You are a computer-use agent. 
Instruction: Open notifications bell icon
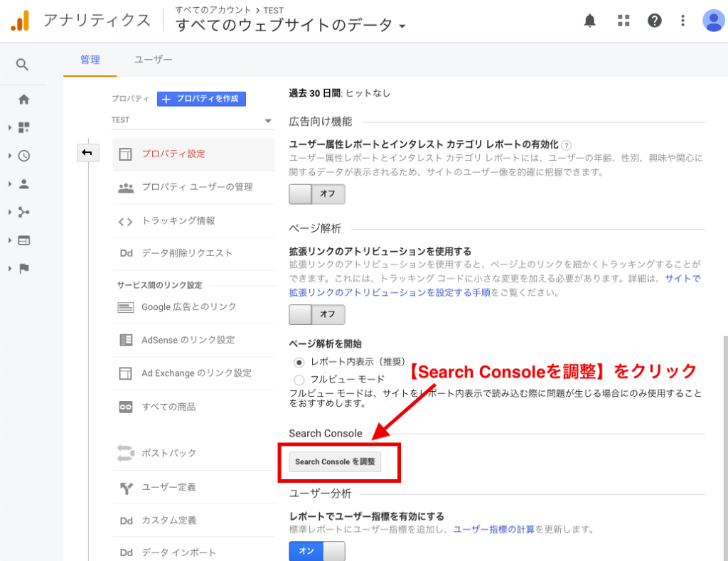tap(589, 21)
